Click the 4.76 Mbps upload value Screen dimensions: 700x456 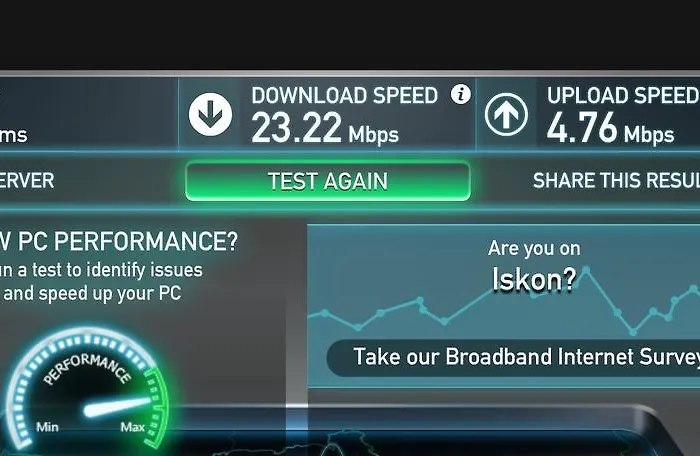click(610, 128)
